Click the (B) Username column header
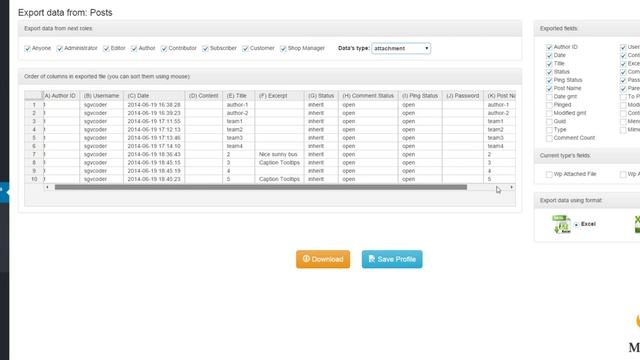Screen dimensions: 640x360 101,96
